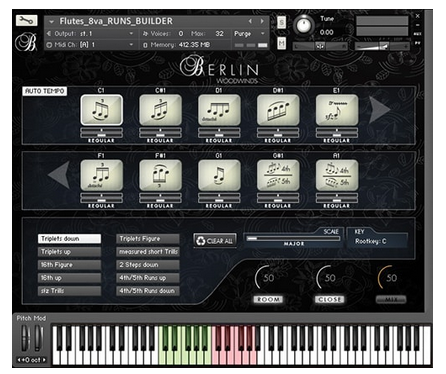The width and height of the screenshot is (446, 374).
Task: Select the C1 triplet run icon
Action: [102, 110]
